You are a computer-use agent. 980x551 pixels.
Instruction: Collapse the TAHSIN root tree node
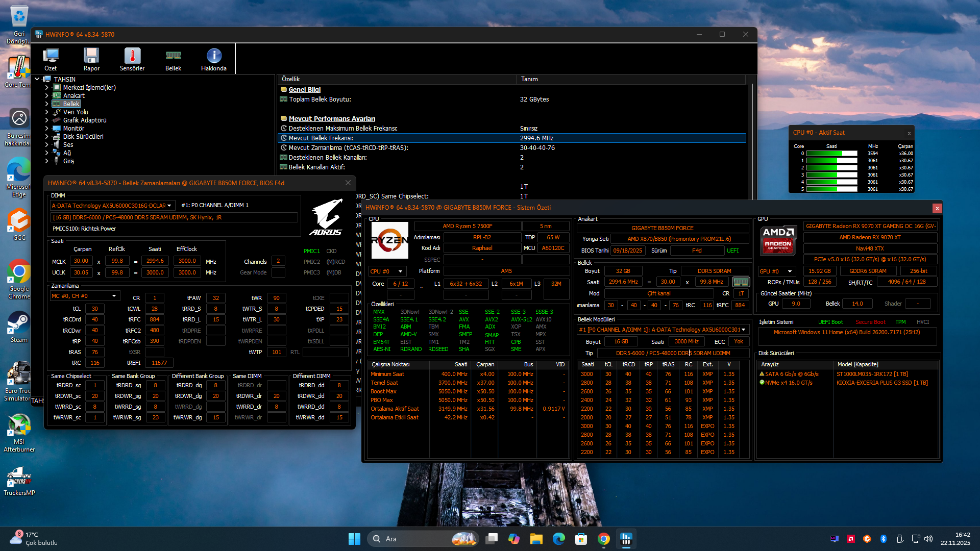click(x=37, y=79)
